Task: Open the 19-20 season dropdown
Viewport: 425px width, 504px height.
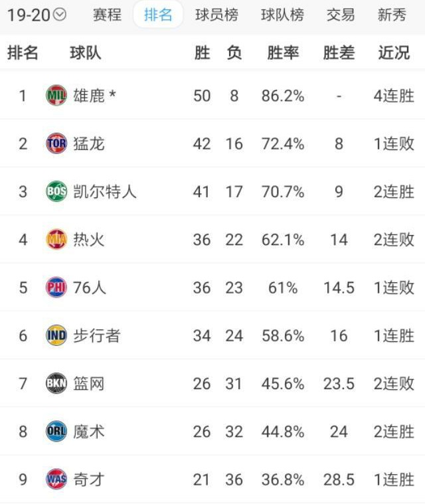Action: 37,15
